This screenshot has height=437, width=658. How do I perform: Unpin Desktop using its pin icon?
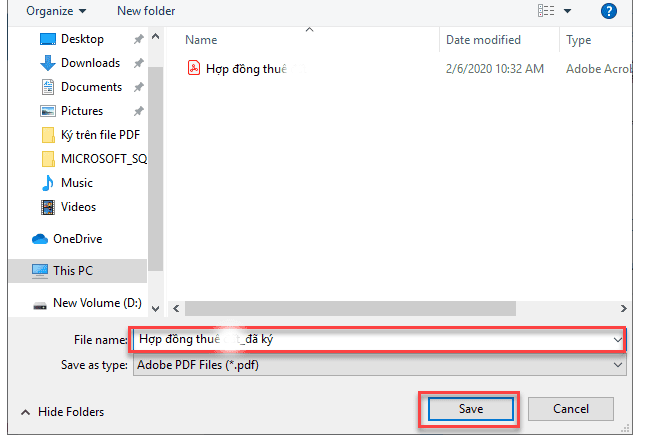138,39
